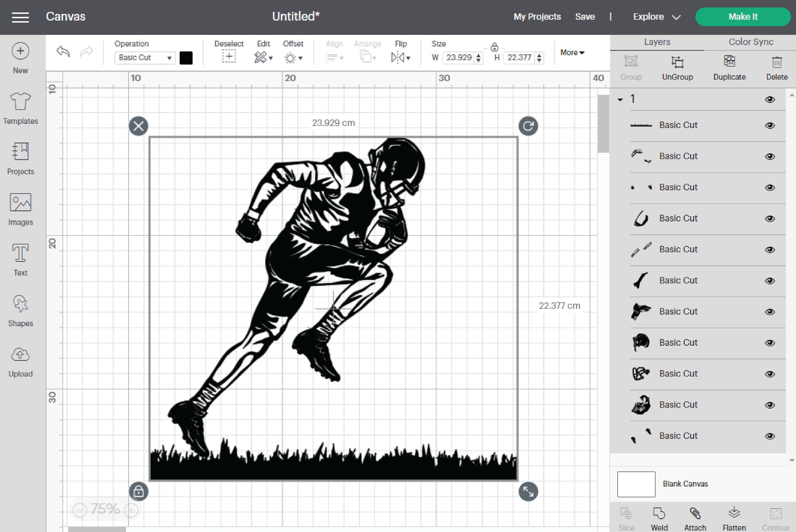Open the Operation dropdown showing Basic Cut
This screenshot has height=532, width=796.
144,58
